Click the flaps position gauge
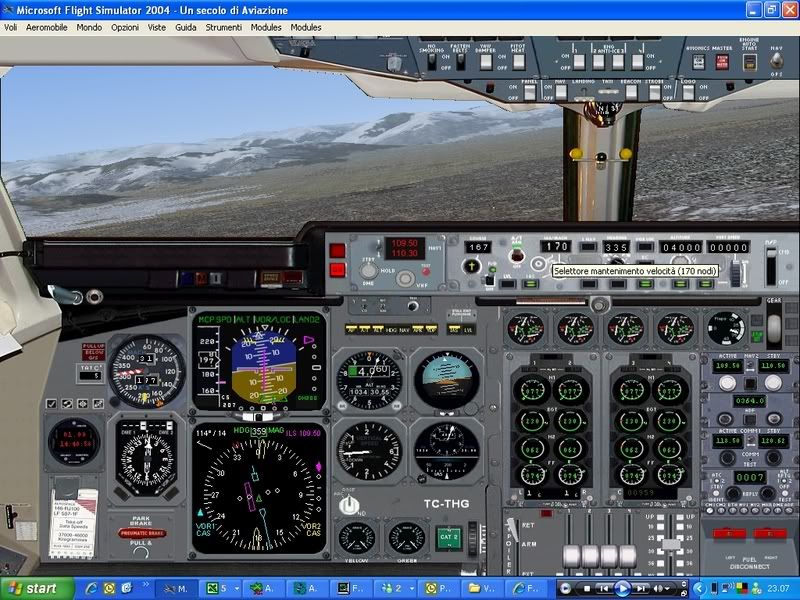The width and height of the screenshot is (800, 600). (726, 328)
